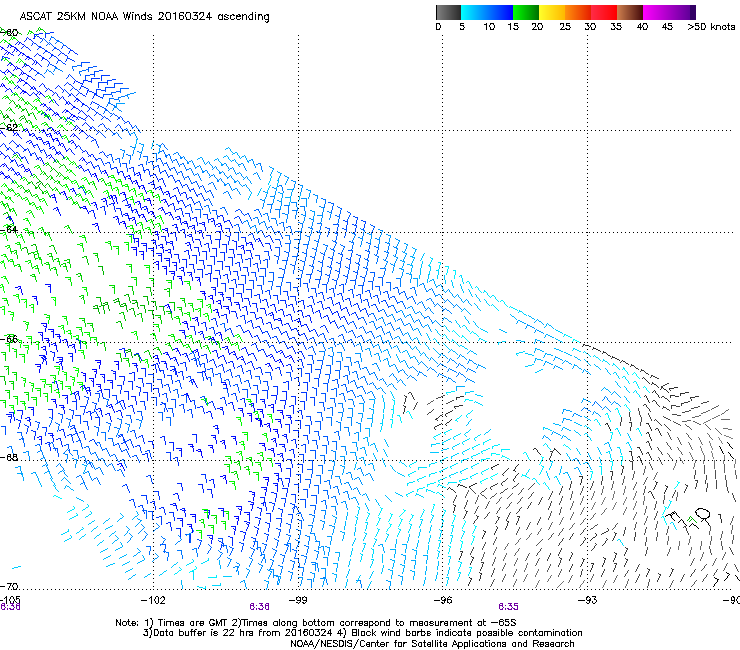Select the gray 0-5 knots legend segment

click(x=448, y=12)
